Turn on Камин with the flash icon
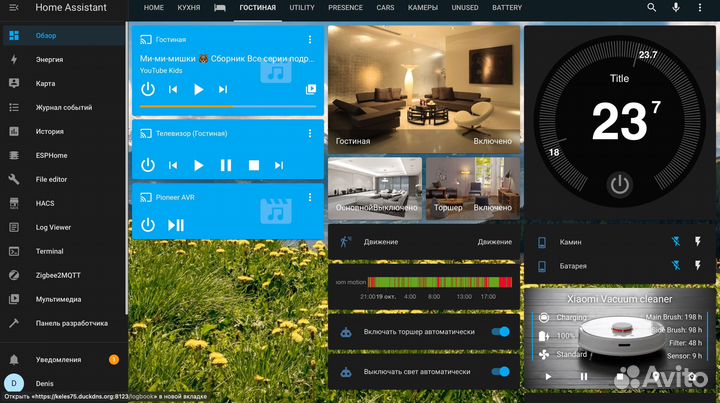 698,242
